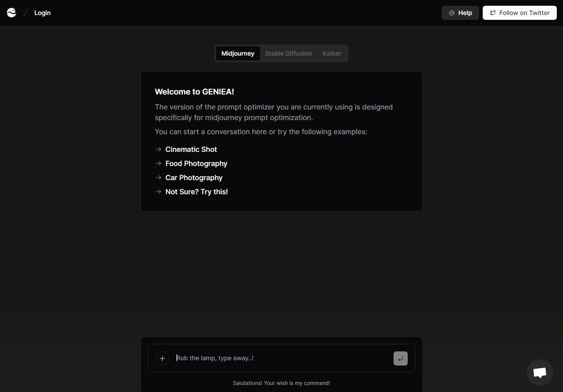
Task: Focus the 'Rub the lamp' prompt field
Action: [282, 358]
